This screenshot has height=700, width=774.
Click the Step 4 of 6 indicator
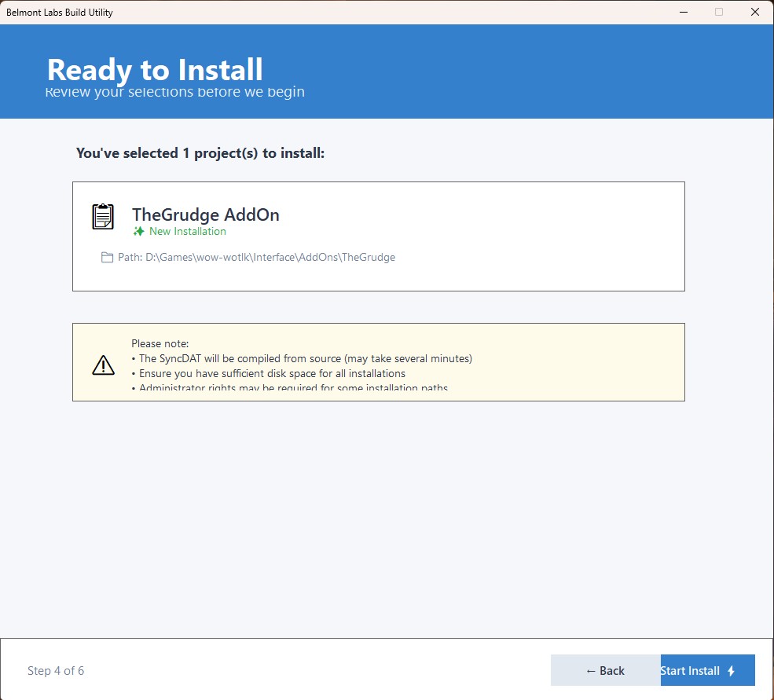(56, 671)
